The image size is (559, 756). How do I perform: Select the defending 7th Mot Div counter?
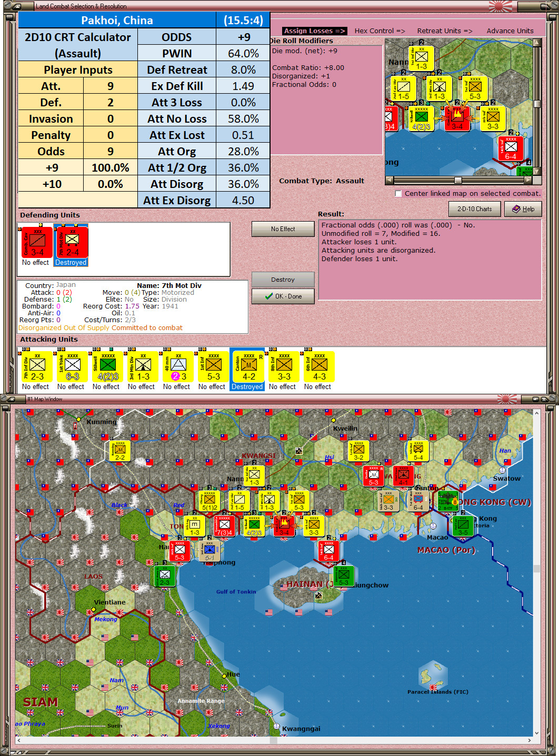click(72, 242)
